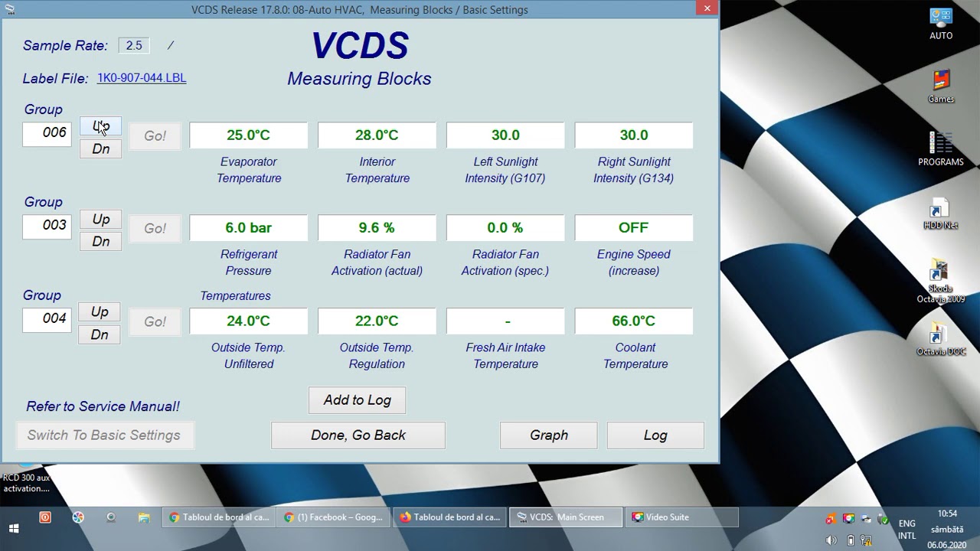Click the Fresh Air Intake dash value
This screenshot has height=551, width=980.
(x=505, y=321)
